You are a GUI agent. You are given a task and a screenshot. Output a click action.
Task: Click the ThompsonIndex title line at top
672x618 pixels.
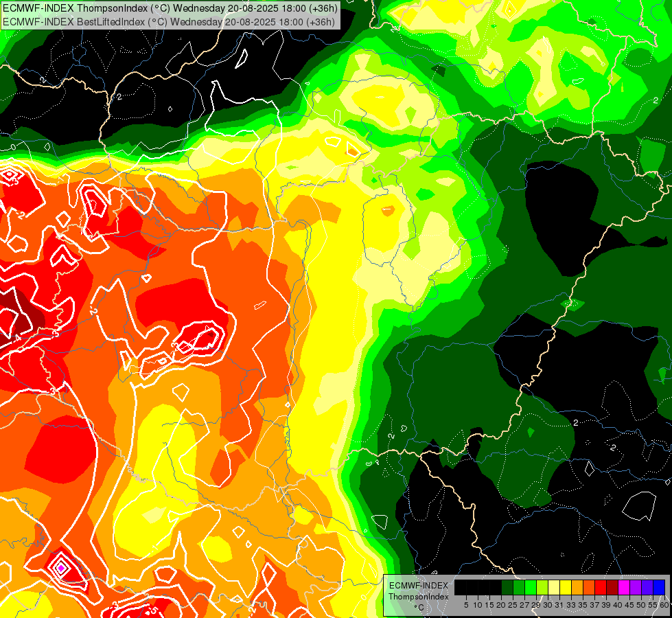(170, 8)
